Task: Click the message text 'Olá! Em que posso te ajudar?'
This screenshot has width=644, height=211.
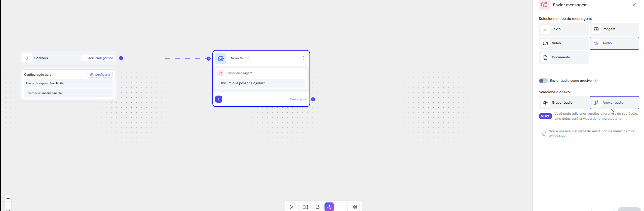Action: (242, 83)
